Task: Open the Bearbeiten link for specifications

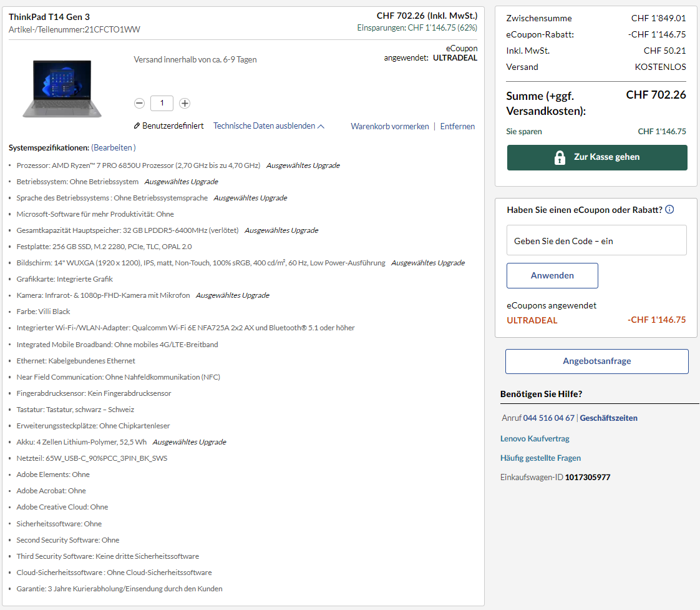Action: point(114,148)
